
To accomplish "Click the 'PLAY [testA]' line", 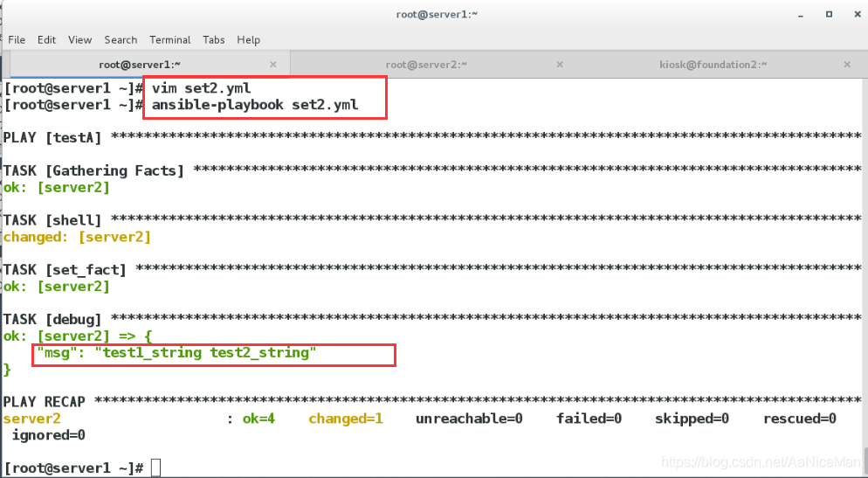I will point(431,137).
